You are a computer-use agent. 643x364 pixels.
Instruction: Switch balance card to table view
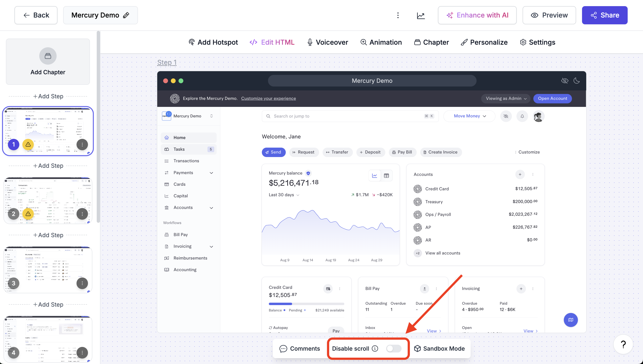386,176
